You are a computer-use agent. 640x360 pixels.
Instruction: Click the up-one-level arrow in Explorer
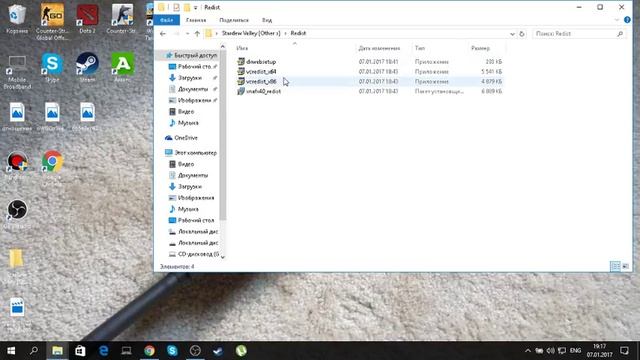click(197, 33)
